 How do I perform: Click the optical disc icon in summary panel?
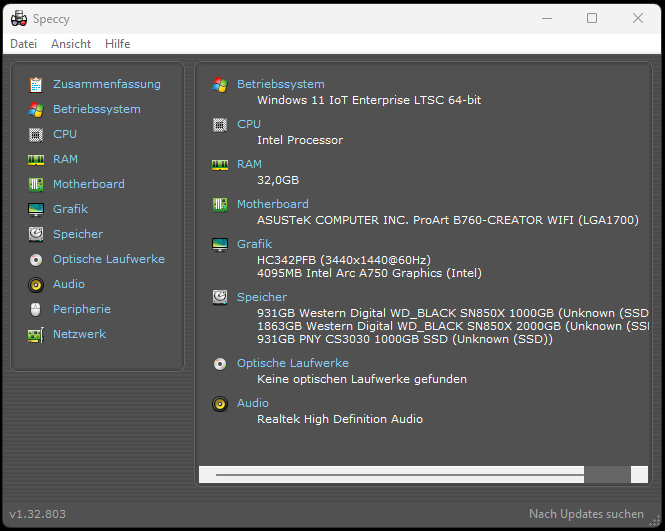[220, 364]
